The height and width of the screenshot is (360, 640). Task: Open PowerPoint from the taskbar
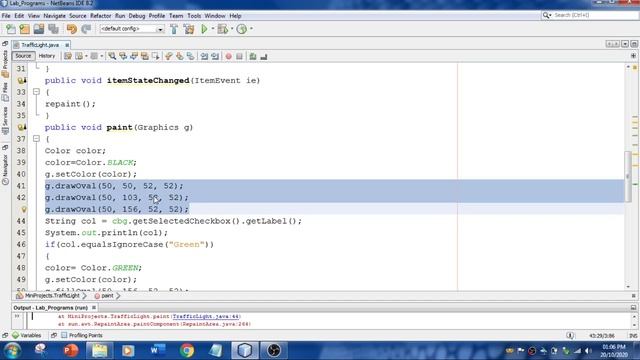tap(71, 350)
